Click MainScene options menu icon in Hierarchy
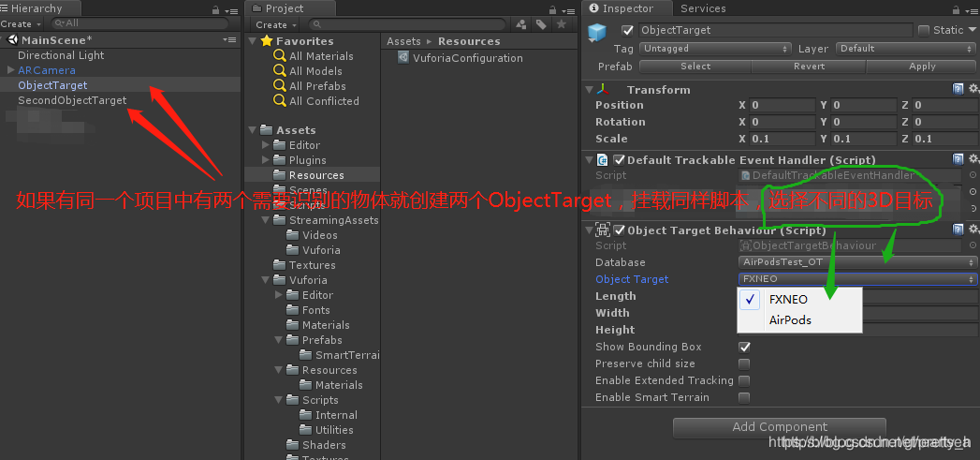 (x=229, y=39)
